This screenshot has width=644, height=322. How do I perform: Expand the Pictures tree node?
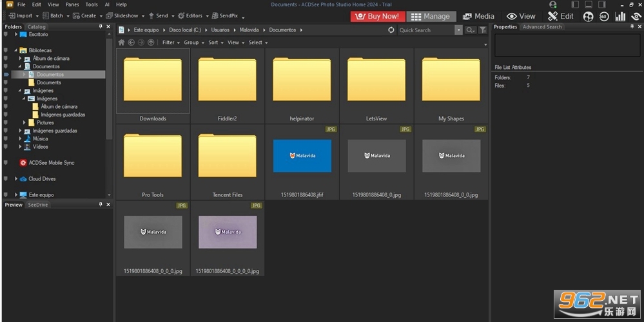(24, 122)
